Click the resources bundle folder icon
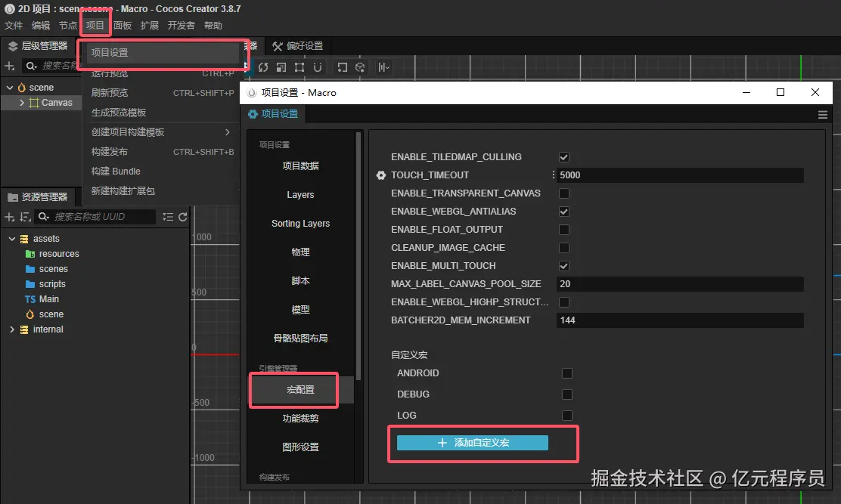This screenshot has width=841, height=504. pos(30,254)
